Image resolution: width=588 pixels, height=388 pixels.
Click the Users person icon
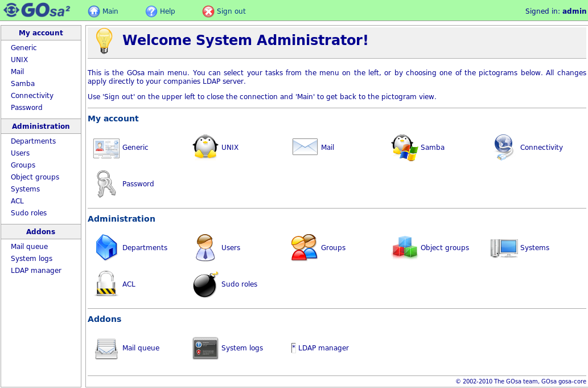[205, 248]
